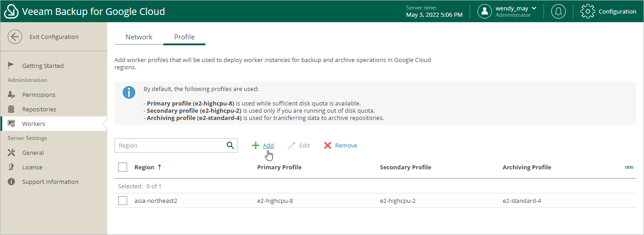Click the Veeam logo icon

pyautogui.click(x=11, y=11)
